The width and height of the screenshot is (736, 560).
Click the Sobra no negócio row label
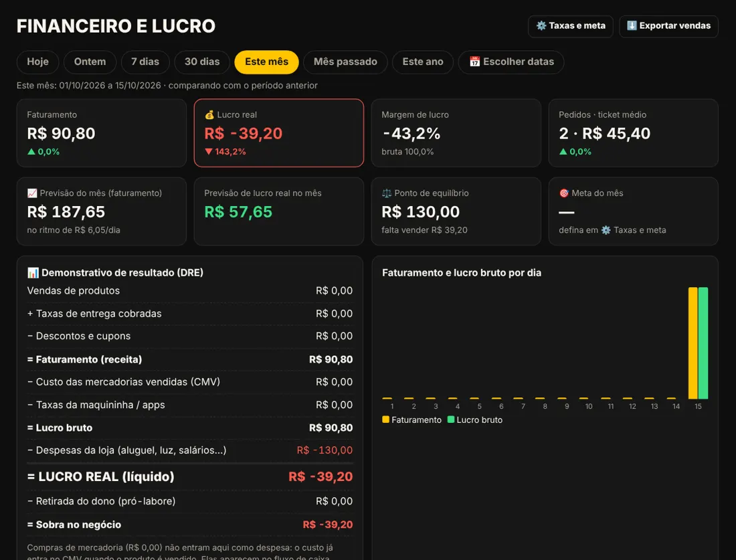click(x=74, y=525)
